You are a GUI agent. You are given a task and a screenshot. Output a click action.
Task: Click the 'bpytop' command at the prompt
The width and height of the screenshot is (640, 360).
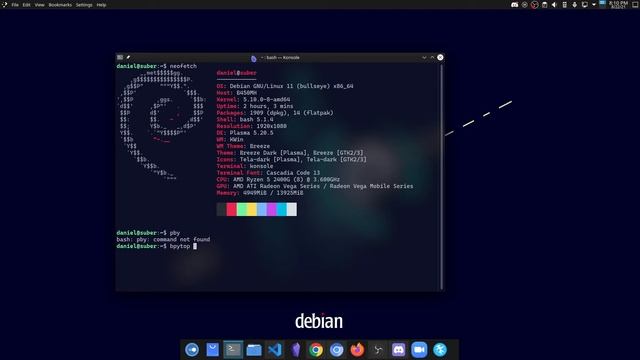180,246
